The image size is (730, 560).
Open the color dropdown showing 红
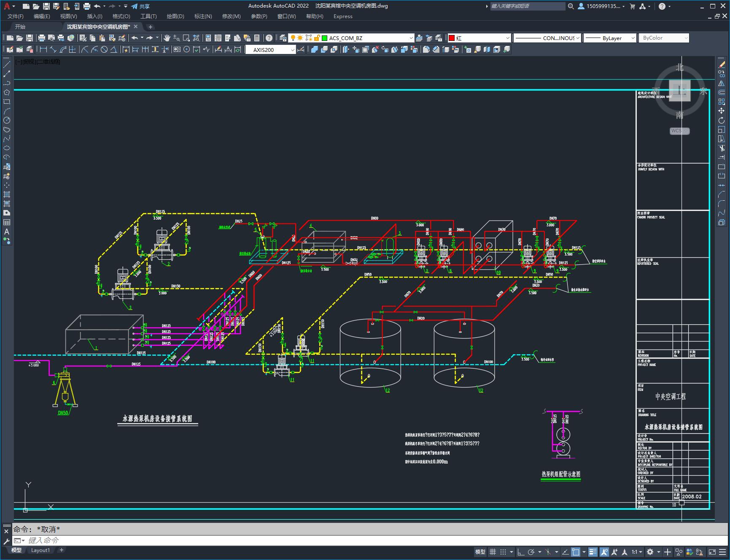point(479,38)
